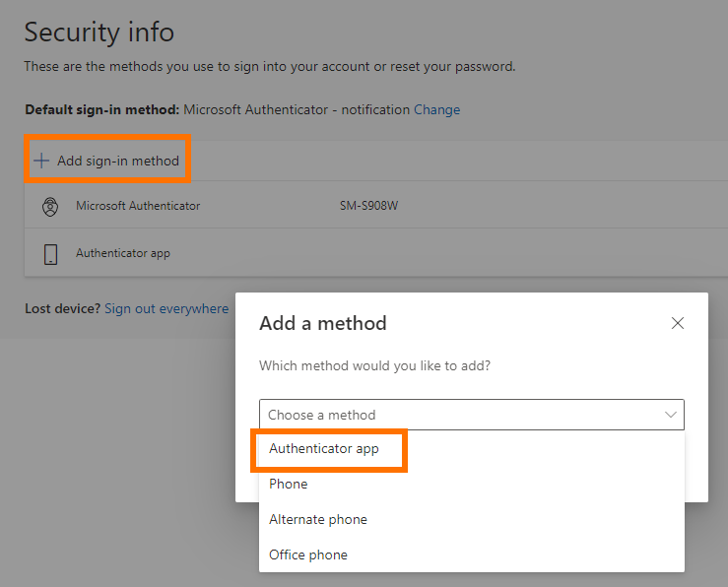728x587 pixels.
Task: Click the plus icon beside Add sign-in method
Action: (41, 161)
